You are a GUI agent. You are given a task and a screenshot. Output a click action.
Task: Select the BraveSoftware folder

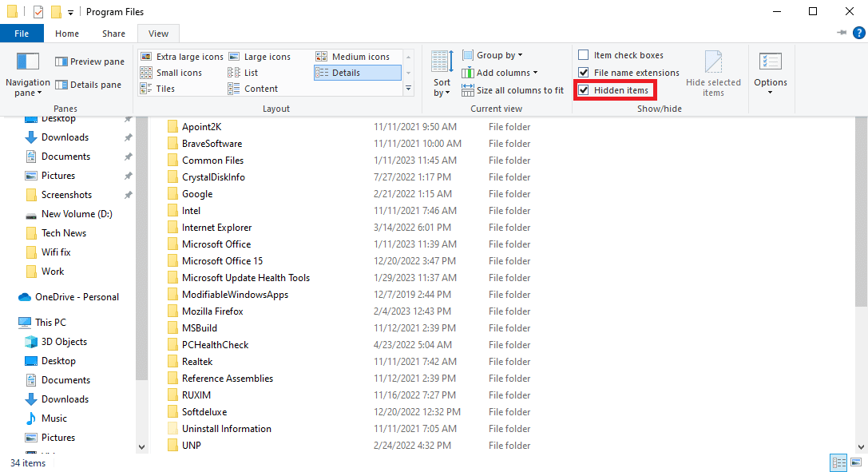coord(212,143)
